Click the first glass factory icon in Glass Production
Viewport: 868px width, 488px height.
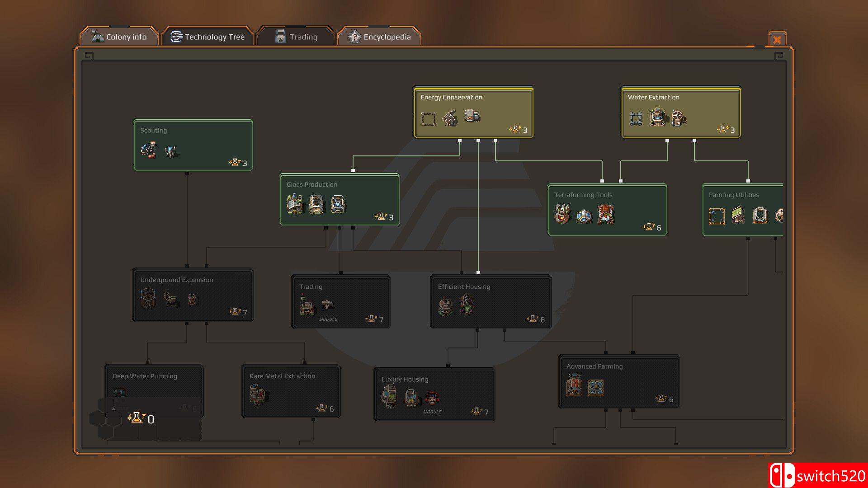pos(295,204)
